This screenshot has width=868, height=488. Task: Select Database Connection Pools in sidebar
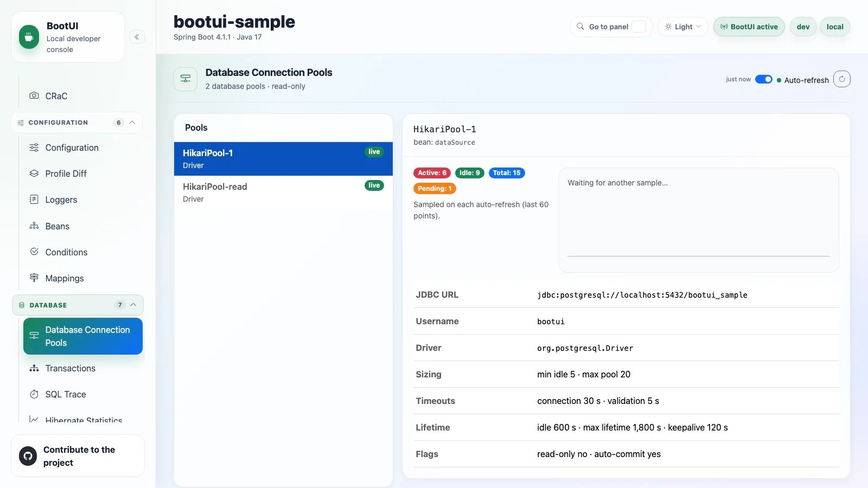83,336
